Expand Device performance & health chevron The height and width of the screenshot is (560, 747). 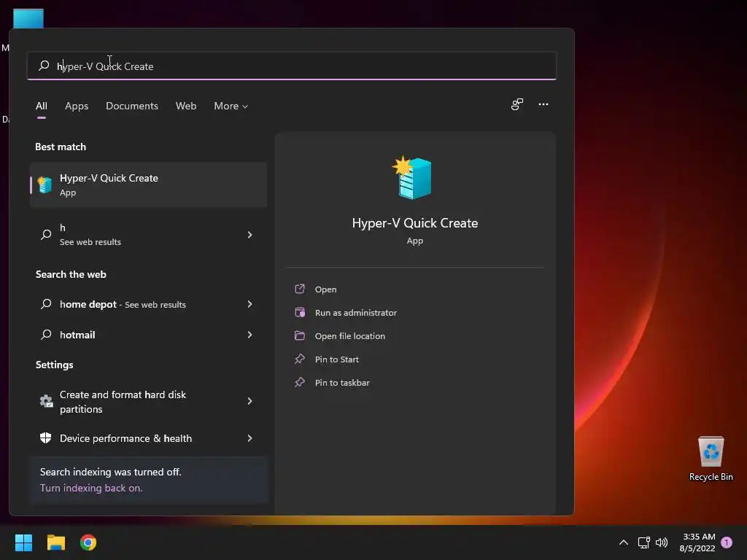point(249,438)
